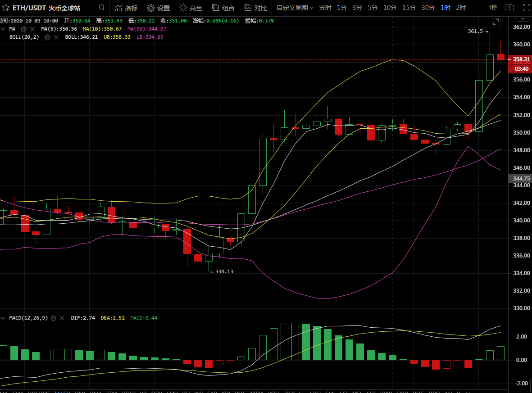Take a chart screenshot with camera icon
The image size is (532, 393).
[509, 8]
